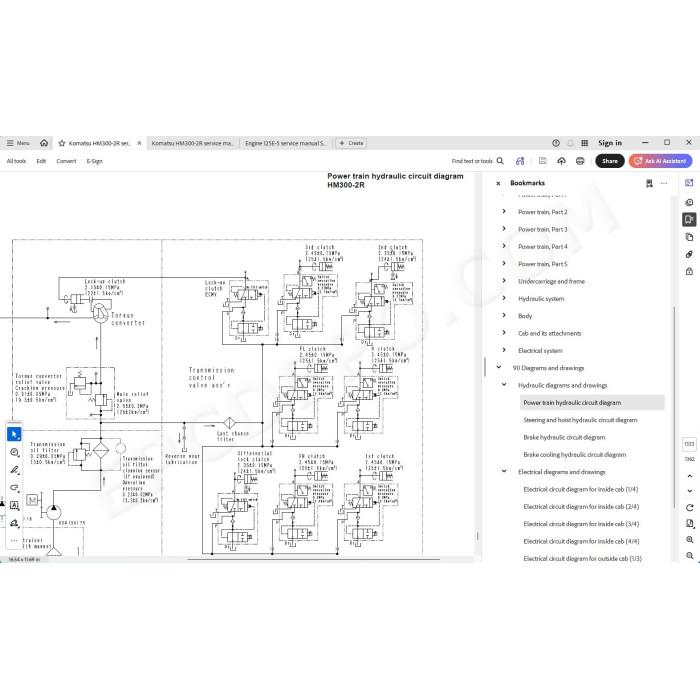The height and width of the screenshot is (700, 700).
Task: Select the text box tool
Action: coord(14,505)
